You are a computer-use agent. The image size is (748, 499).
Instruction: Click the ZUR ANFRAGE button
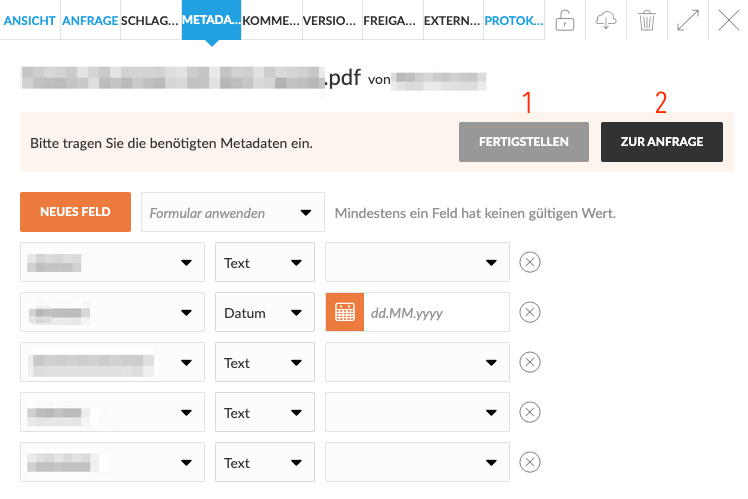662,142
